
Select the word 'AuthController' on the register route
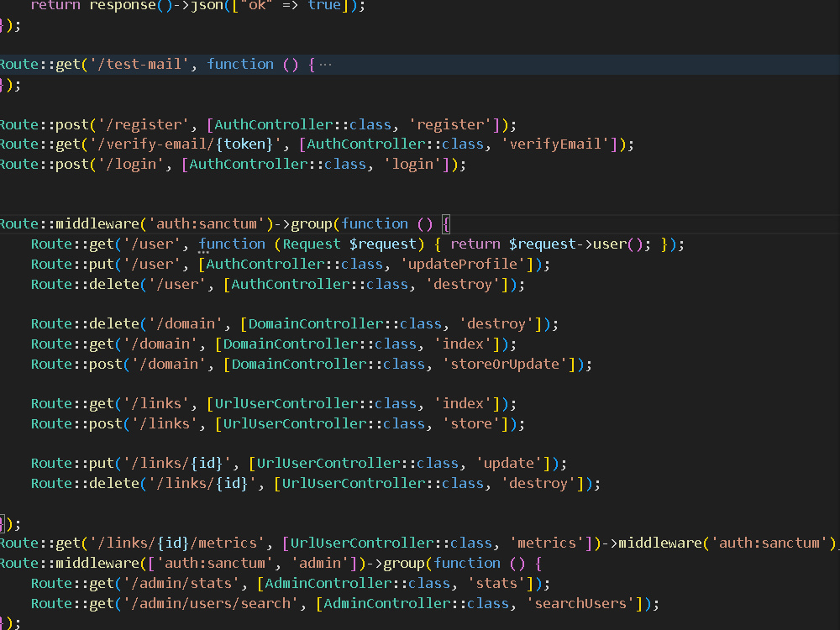coord(270,123)
